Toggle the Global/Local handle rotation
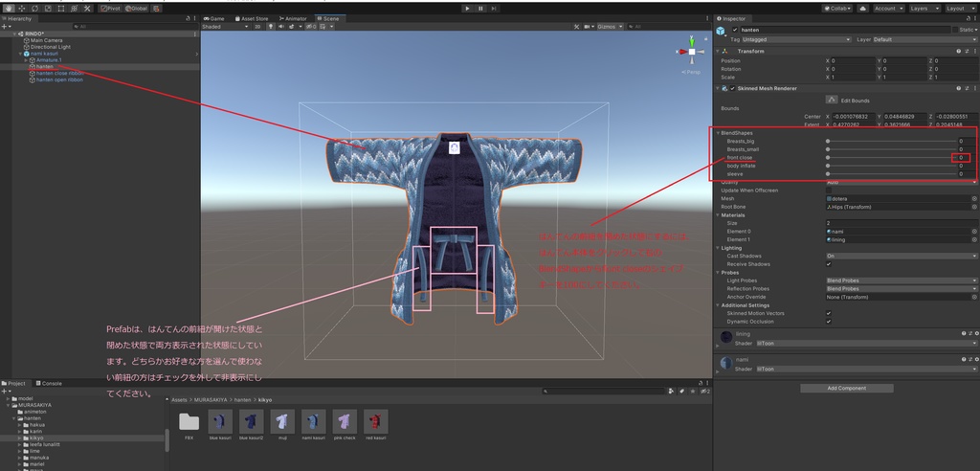Screen dimensions: 980x471 tap(137, 9)
